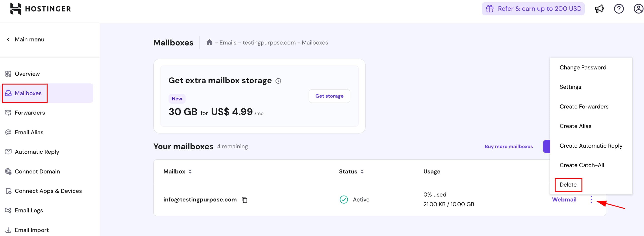This screenshot has height=236, width=644.
Task: Click the info icon beside mailbox storage heading
Action: click(278, 81)
